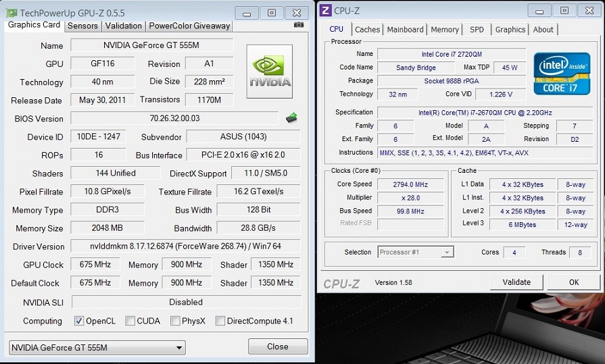This screenshot has height=364, width=605.
Task: Click the Multiplier value x 28.0
Action: tap(410, 198)
